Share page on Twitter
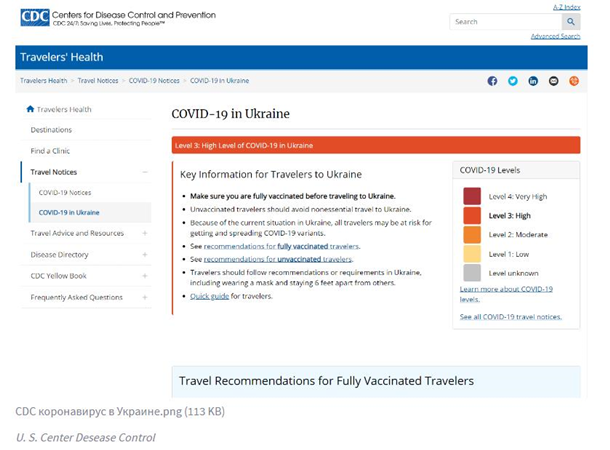This screenshot has height=450, width=610. pos(513,81)
